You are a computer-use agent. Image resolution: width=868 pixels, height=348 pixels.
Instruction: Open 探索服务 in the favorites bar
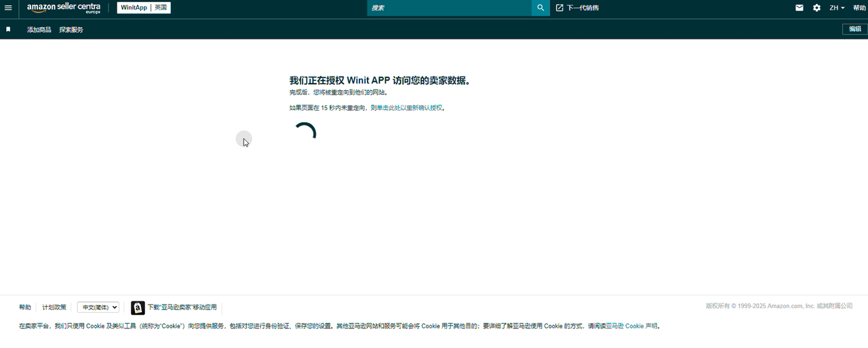coord(71,30)
